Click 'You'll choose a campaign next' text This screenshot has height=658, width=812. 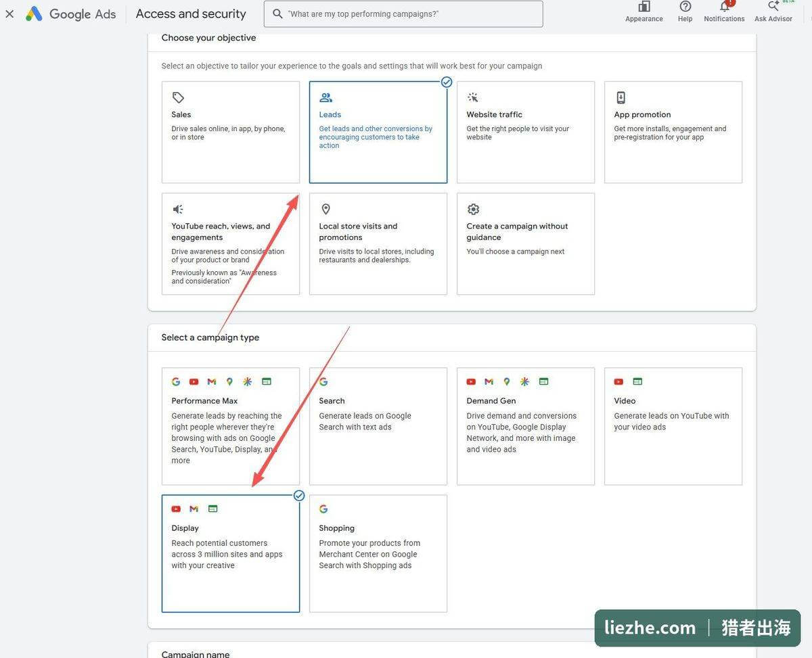coord(515,252)
